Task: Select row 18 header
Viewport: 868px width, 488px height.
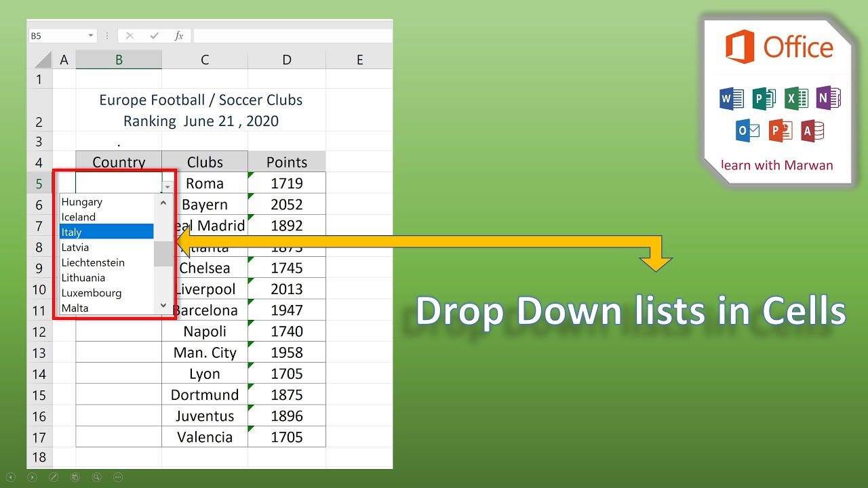Action: 39,457
